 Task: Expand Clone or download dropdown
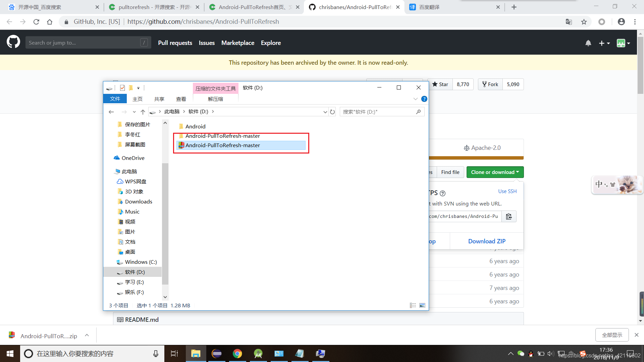pyautogui.click(x=495, y=172)
